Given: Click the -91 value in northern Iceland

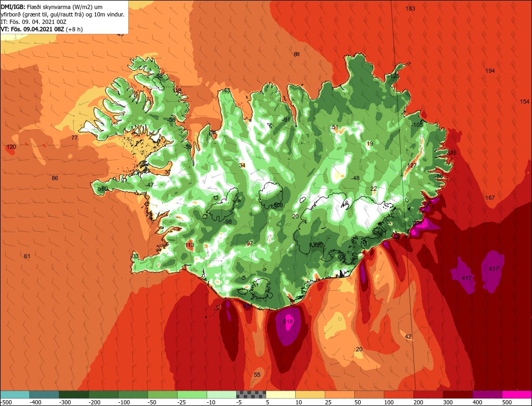Looking at the screenshot, I should point(286,120).
